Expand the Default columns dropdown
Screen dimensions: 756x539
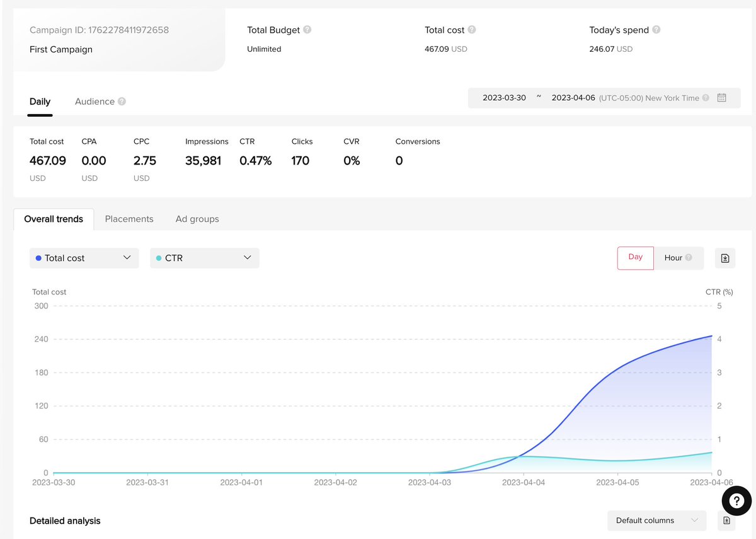point(657,521)
